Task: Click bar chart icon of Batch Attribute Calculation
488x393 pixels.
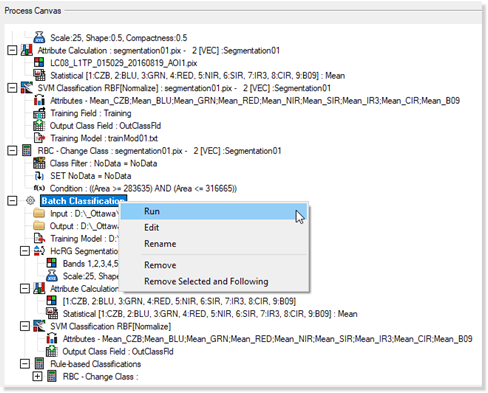Action: (39, 288)
